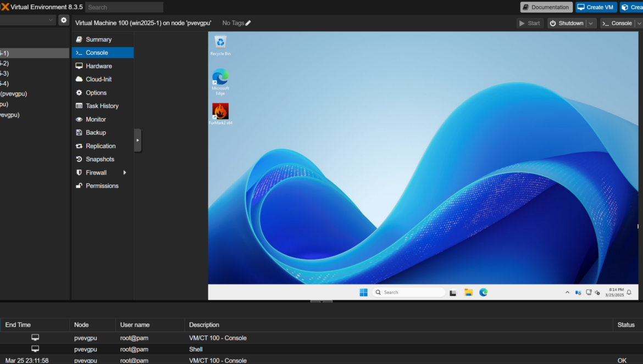View the Snapshots section
The height and width of the screenshot is (364, 643).
(x=103, y=159)
